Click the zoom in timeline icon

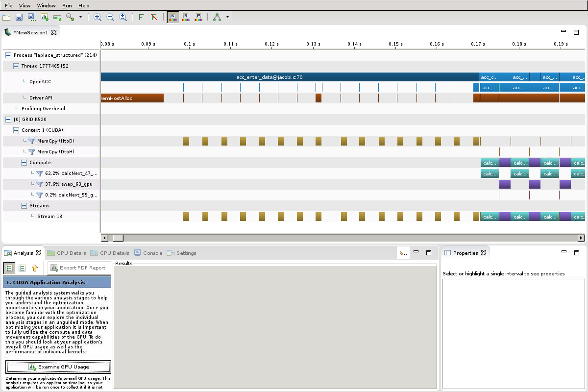(x=98, y=17)
